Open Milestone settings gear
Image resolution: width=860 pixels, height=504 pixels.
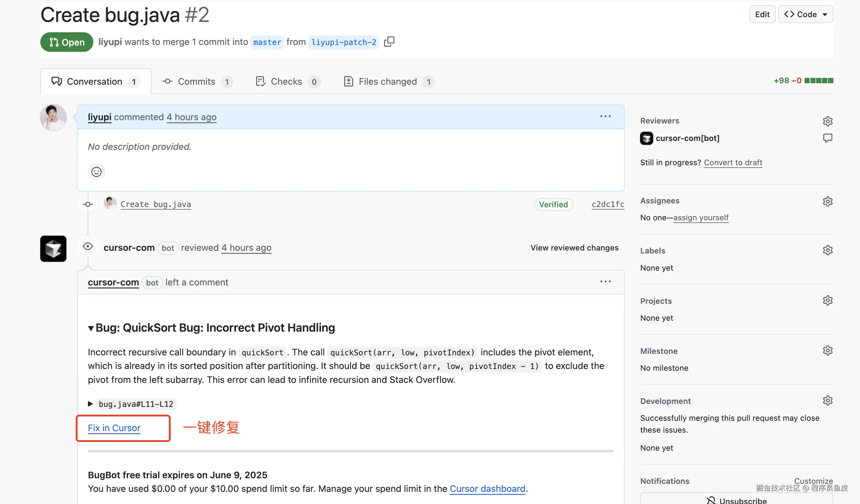828,351
